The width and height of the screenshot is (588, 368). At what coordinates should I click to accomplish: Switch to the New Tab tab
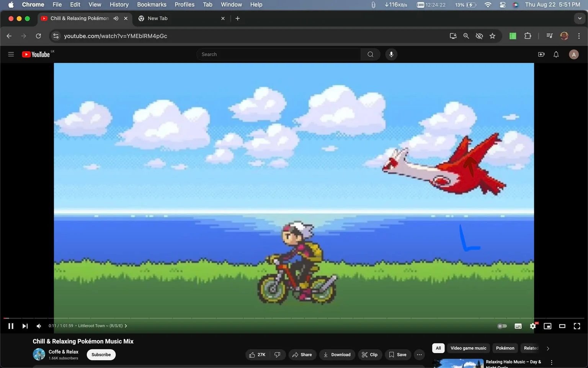tap(180, 18)
